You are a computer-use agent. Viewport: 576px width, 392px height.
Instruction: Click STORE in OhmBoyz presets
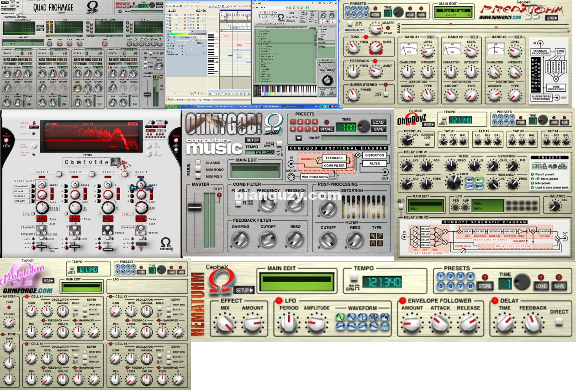click(x=521, y=122)
